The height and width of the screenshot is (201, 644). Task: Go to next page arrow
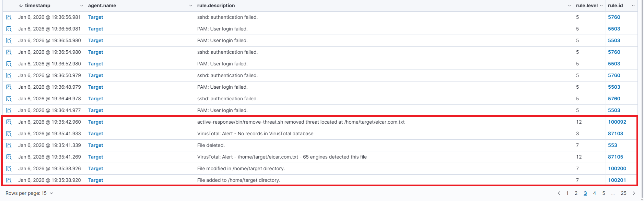click(634, 193)
